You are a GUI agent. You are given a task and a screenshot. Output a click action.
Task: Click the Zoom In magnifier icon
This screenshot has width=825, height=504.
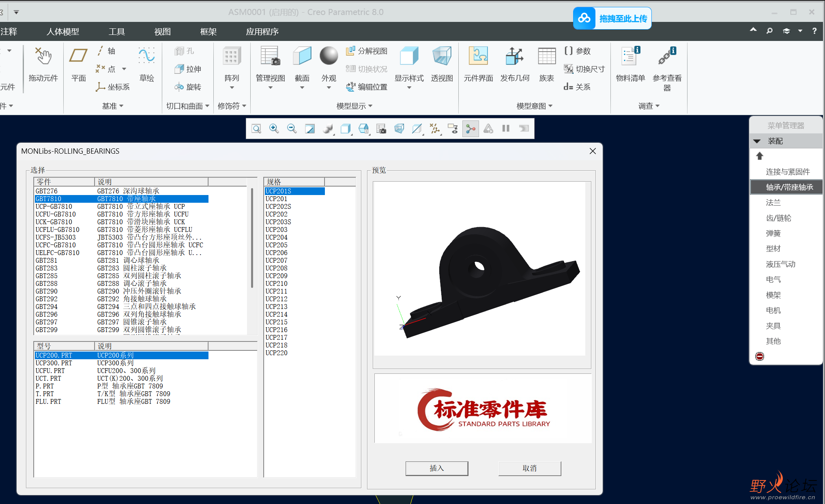(x=274, y=129)
